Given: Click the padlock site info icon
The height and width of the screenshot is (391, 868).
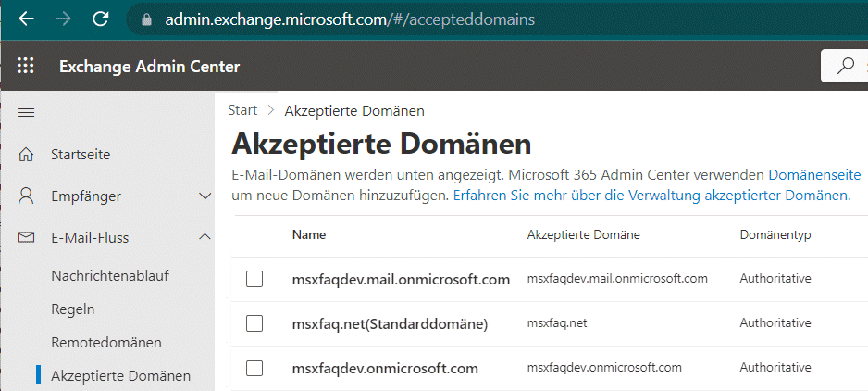Looking at the screenshot, I should click(x=147, y=20).
